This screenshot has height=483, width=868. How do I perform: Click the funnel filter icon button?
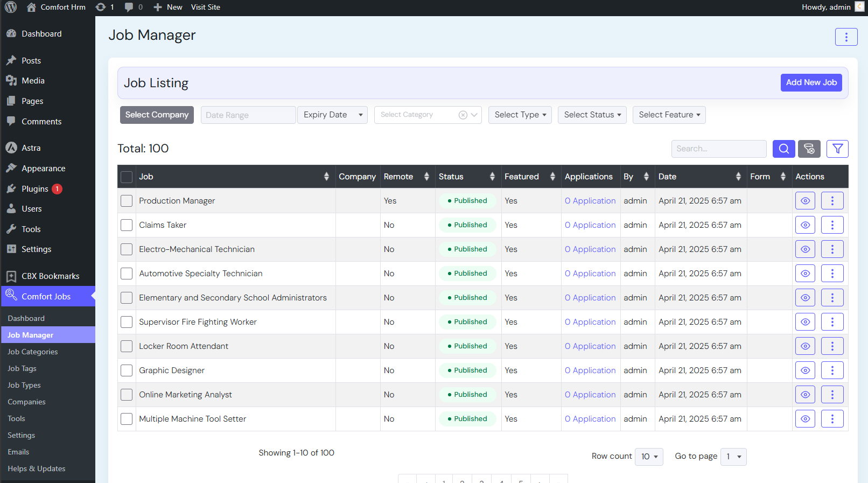[837, 149]
